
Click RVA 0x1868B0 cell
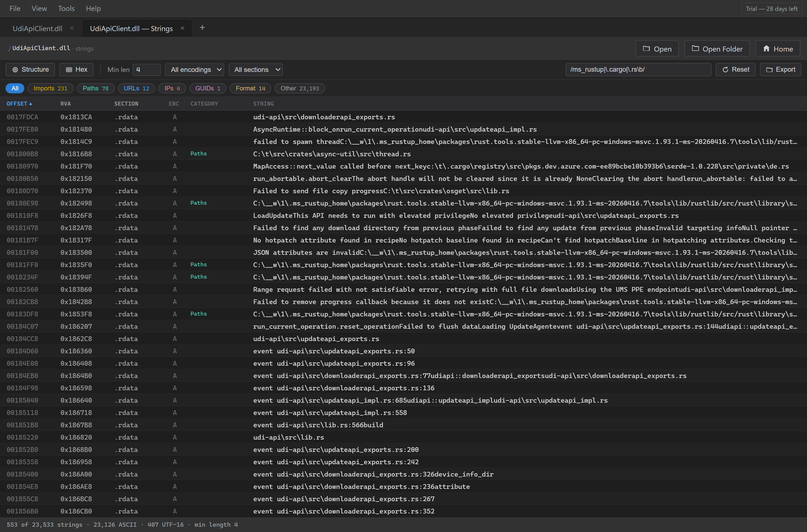[76, 450]
